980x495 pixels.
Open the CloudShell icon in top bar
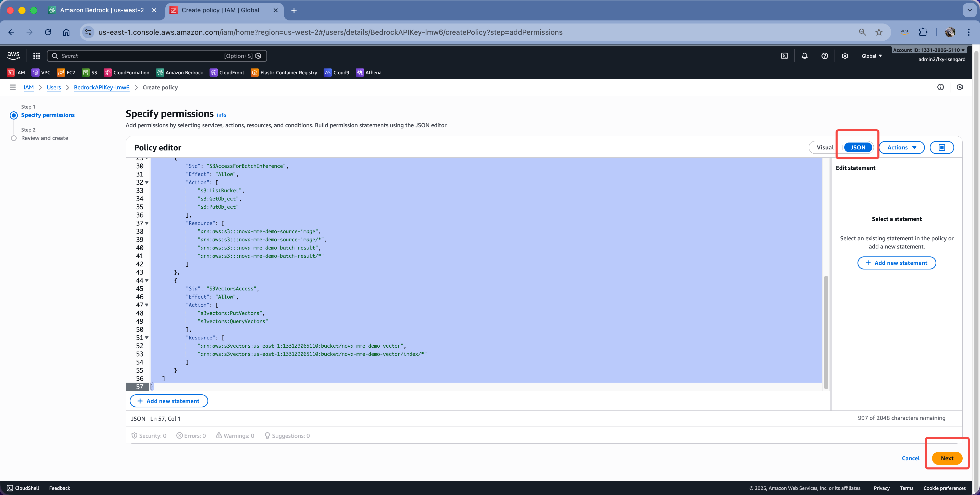[784, 56]
